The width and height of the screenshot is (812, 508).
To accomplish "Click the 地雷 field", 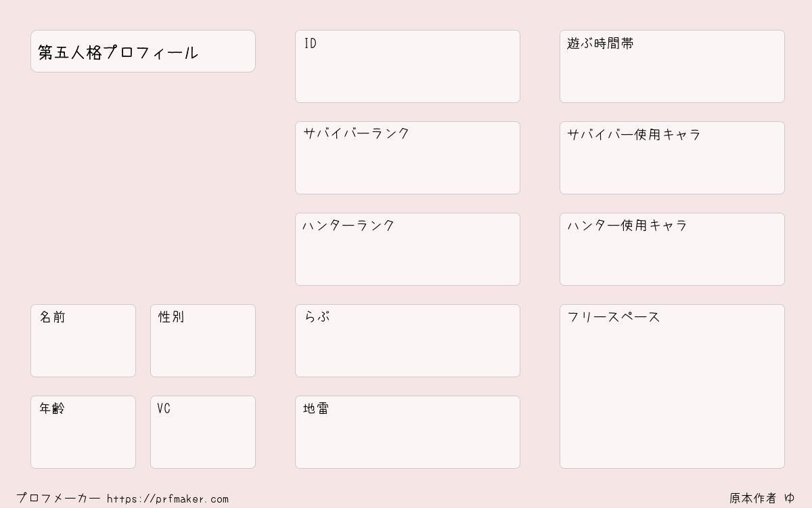I will coord(407,432).
